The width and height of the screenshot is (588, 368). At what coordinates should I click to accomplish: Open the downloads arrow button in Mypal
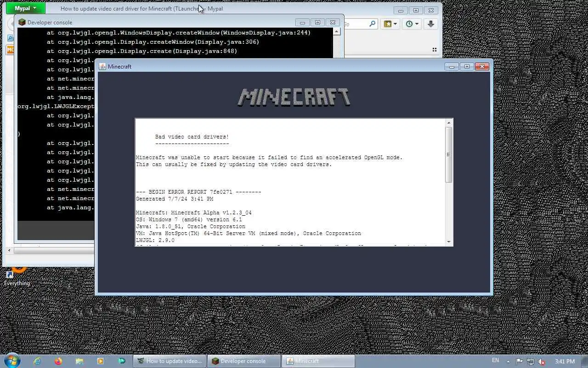click(x=430, y=24)
